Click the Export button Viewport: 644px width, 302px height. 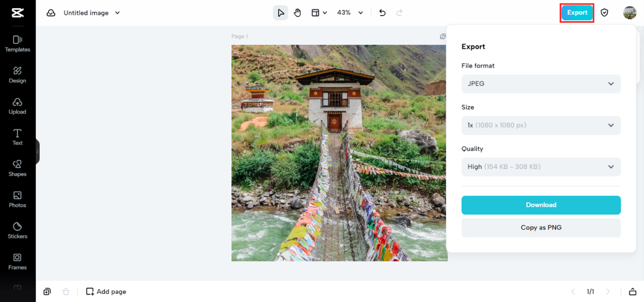pos(577,13)
